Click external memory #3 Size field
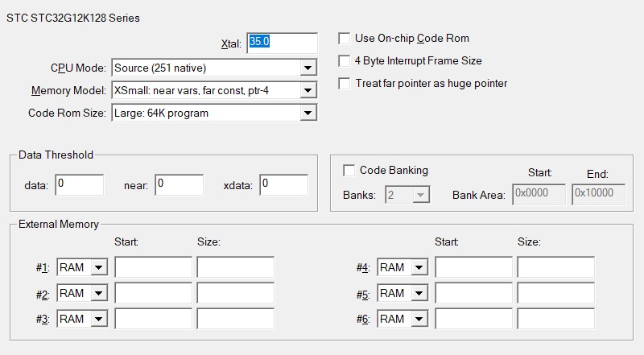 235,319
